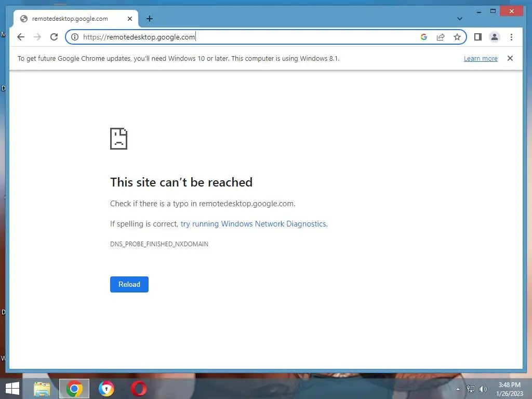Click the blue Reload button
The height and width of the screenshot is (399, 532).
point(129,284)
